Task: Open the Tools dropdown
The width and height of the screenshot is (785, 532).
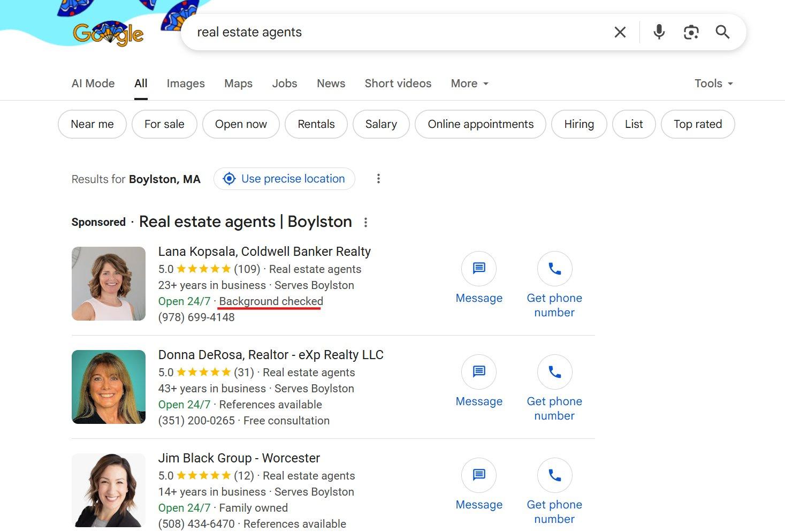Action: 714,83
